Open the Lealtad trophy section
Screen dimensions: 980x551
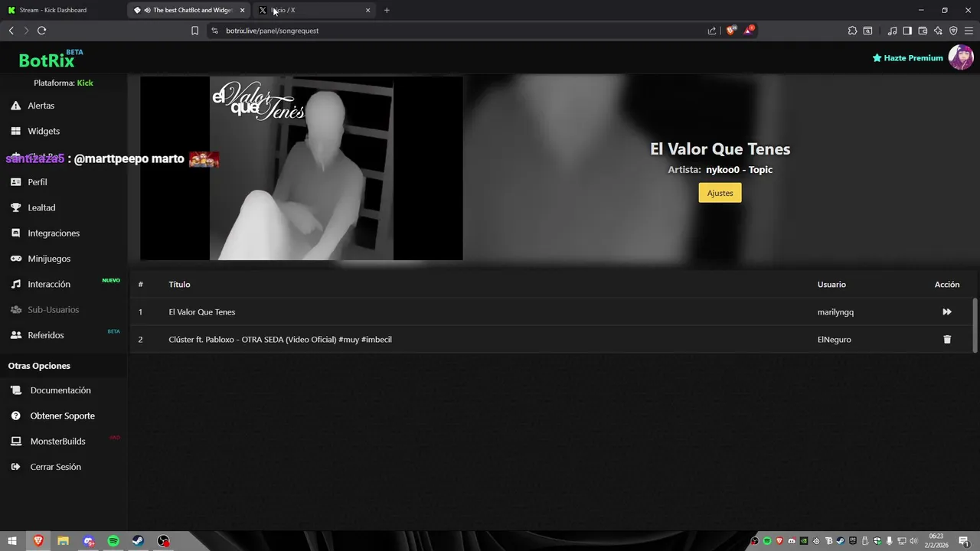[33, 207]
